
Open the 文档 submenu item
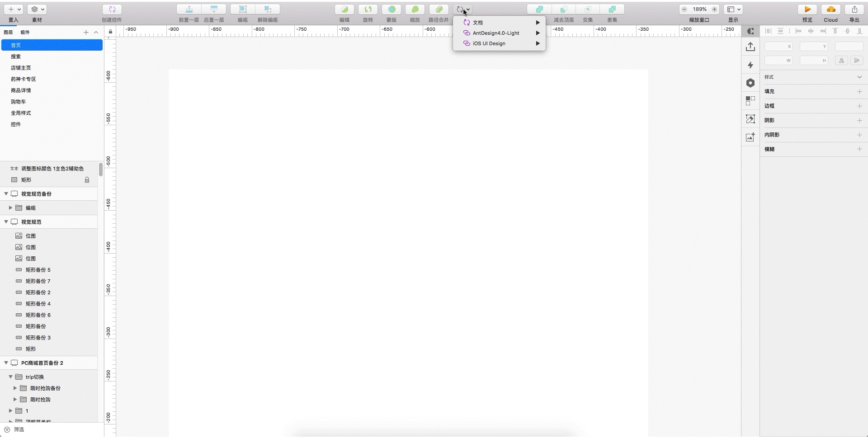[x=500, y=23]
